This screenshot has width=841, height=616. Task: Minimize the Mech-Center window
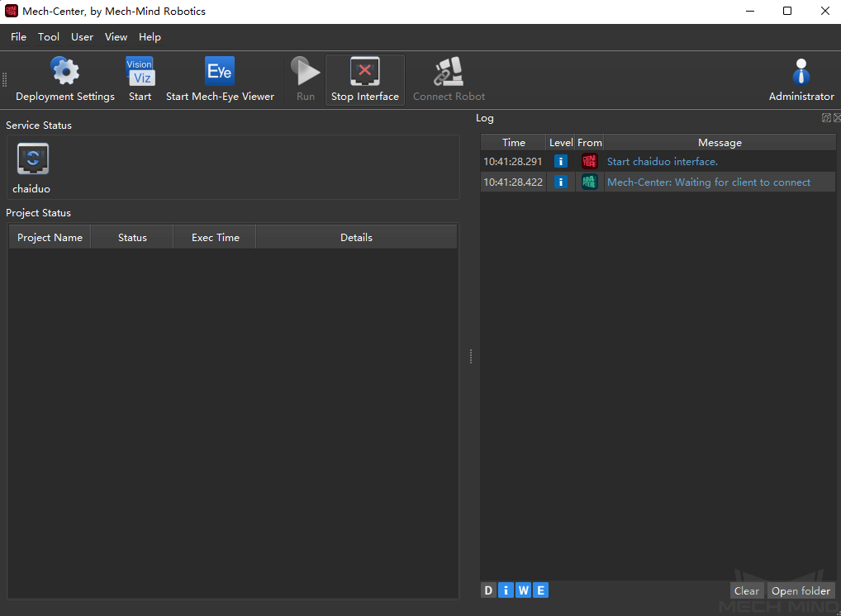click(750, 11)
